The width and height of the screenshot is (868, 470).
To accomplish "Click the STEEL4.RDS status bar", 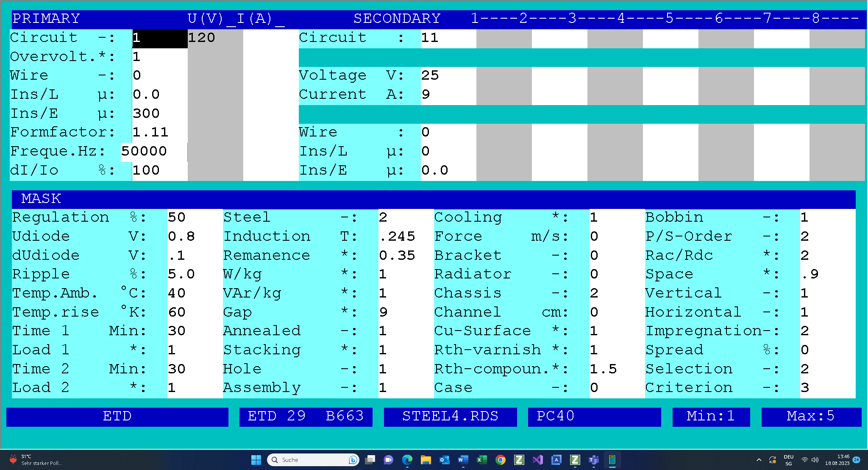I will pyautogui.click(x=450, y=417).
